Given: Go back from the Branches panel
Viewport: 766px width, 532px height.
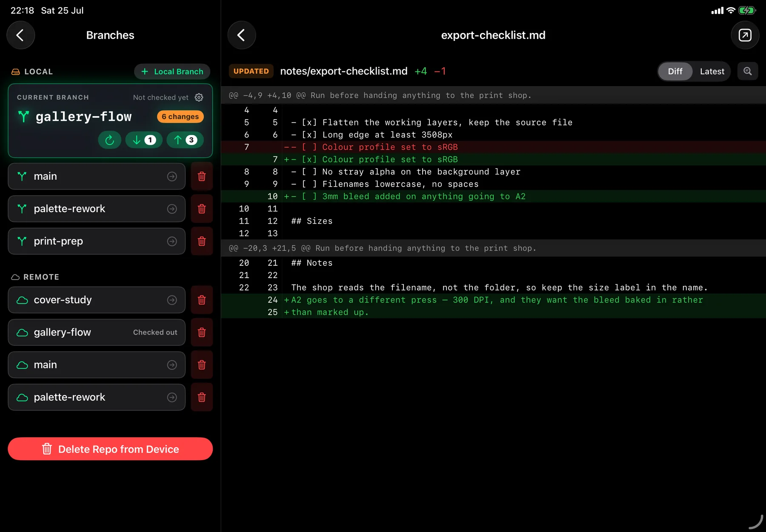Looking at the screenshot, I should [20, 35].
